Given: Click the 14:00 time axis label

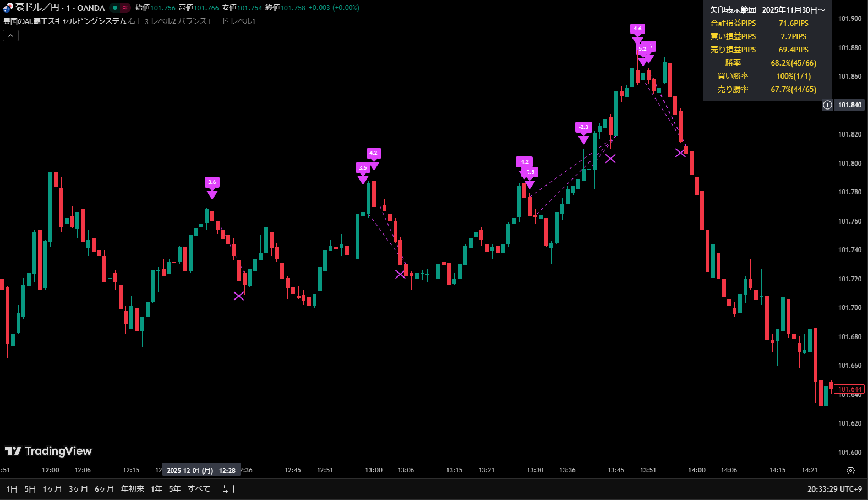Looking at the screenshot, I should pos(697,470).
